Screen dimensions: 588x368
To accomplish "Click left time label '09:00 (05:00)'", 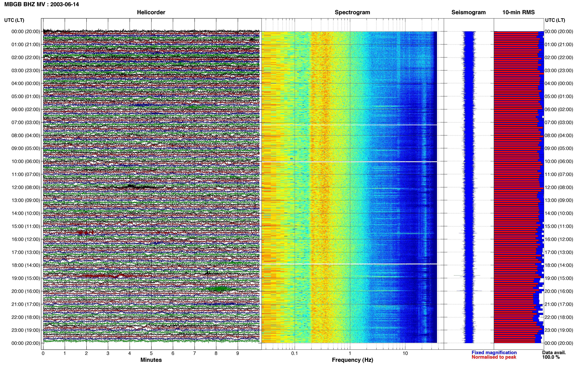I will 26,148.
